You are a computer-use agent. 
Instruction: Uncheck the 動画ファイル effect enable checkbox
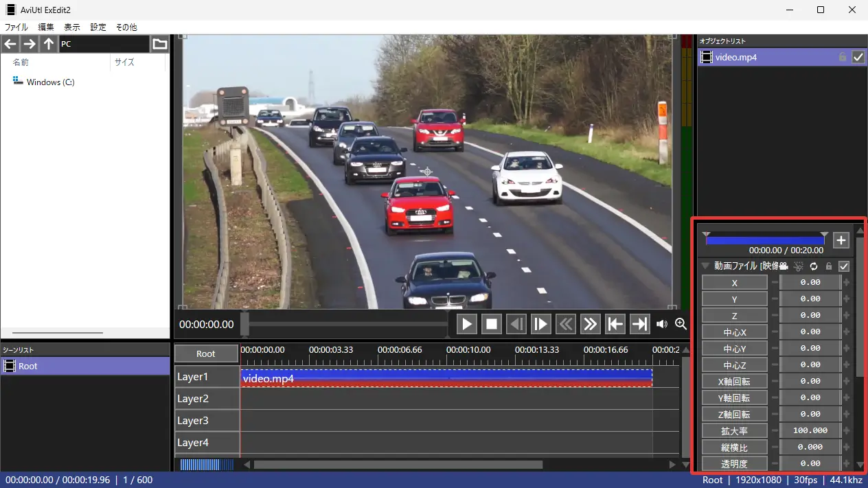click(x=845, y=266)
